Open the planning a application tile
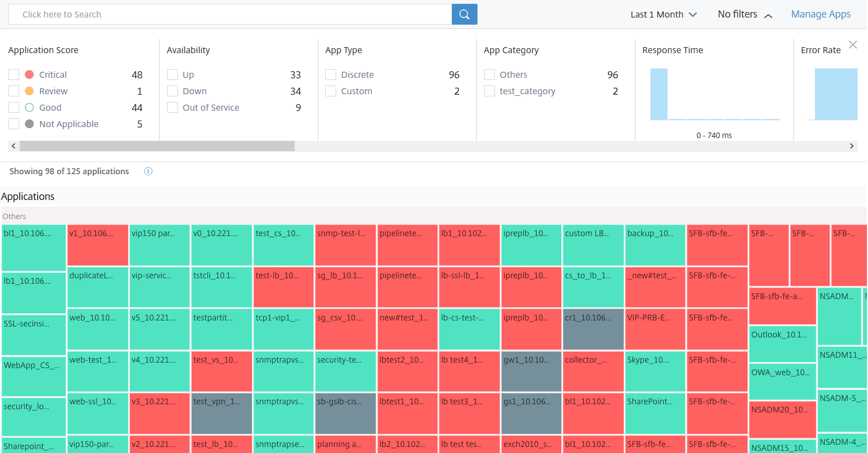The width and height of the screenshot is (868, 453). click(345, 444)
